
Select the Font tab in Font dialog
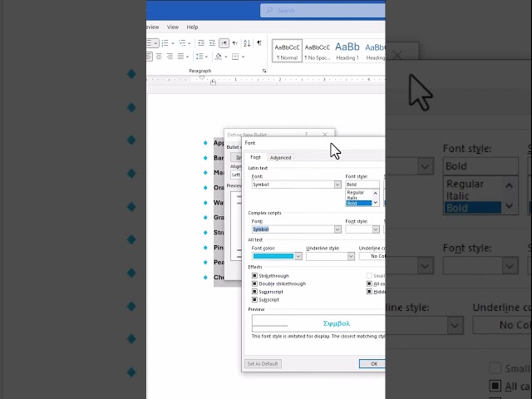(255, 157)
